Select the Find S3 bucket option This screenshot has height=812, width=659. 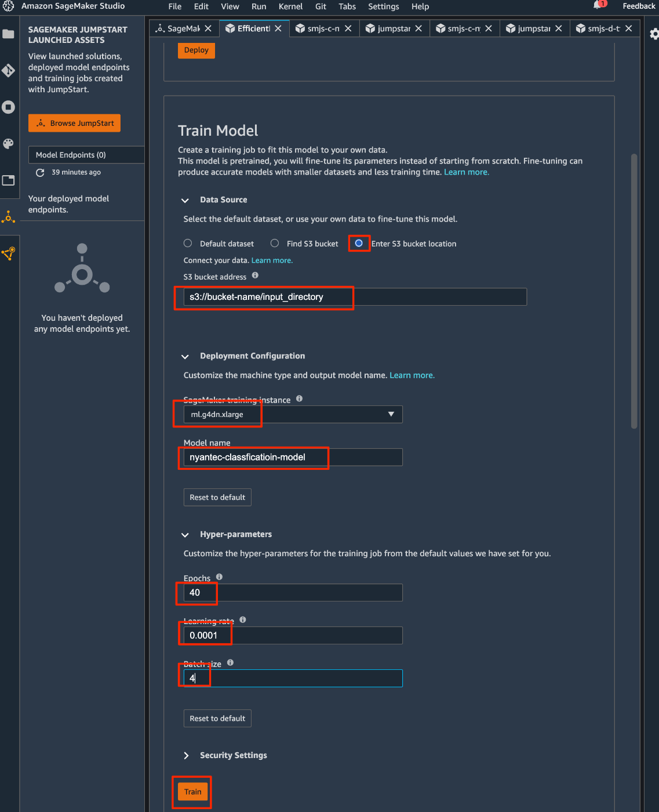[275, 244]
